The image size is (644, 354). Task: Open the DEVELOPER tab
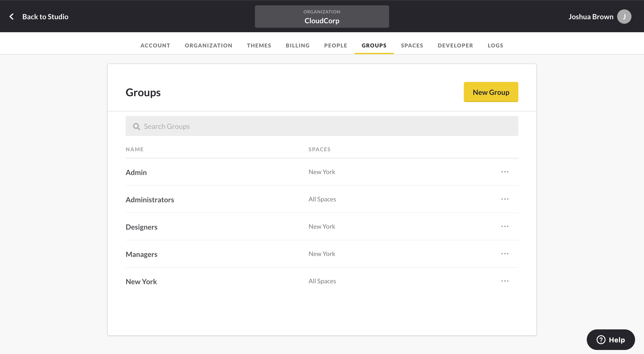(x=455, y=45)
